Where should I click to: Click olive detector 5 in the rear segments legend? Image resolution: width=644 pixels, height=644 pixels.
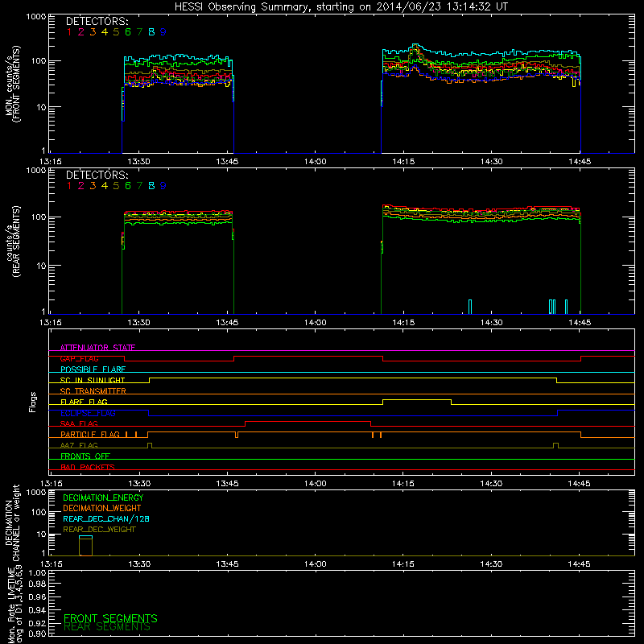116,186
